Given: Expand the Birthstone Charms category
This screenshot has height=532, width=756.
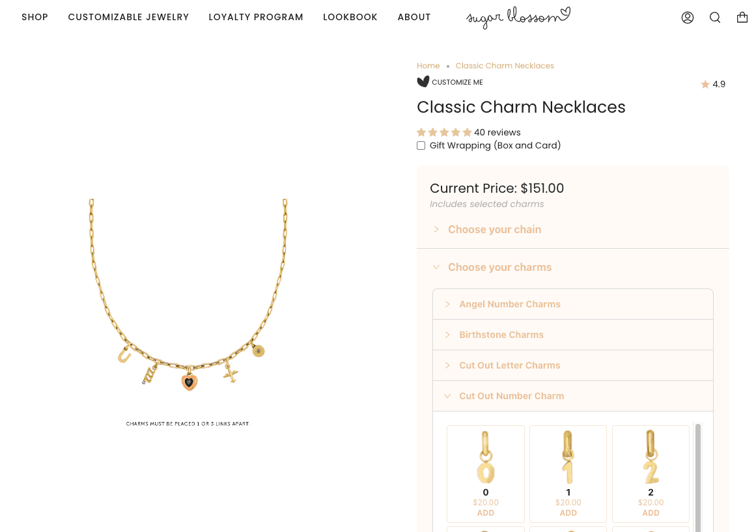Looking at the screenshot, I should [501, 335].
